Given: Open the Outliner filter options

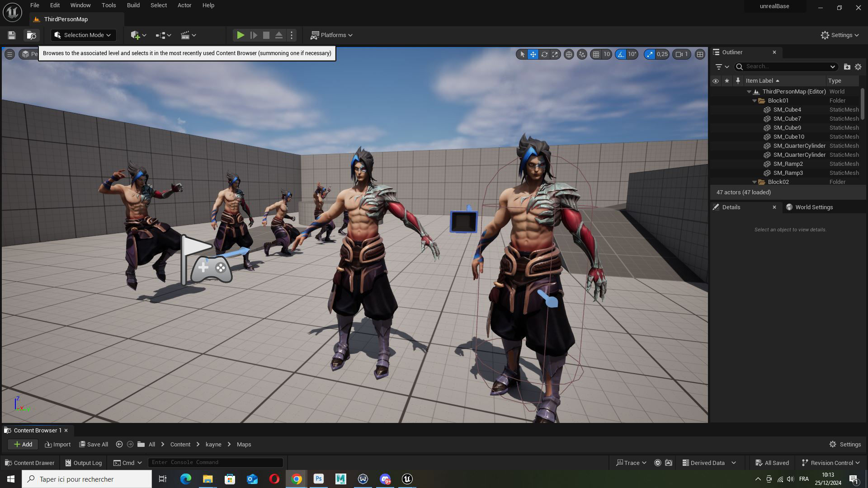Looking at the screenshot, I should [x=722, y=67].
